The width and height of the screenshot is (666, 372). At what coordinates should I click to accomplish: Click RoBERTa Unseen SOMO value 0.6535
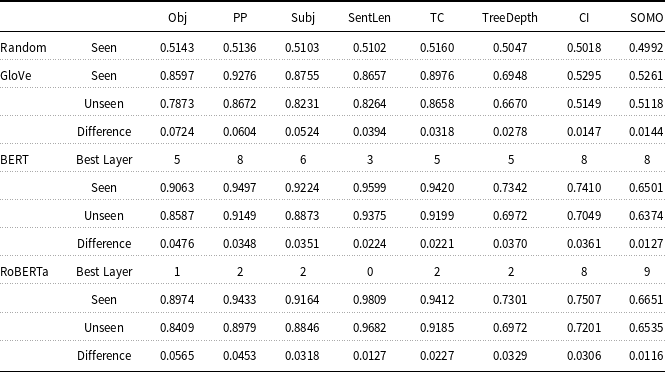point(646,328)
